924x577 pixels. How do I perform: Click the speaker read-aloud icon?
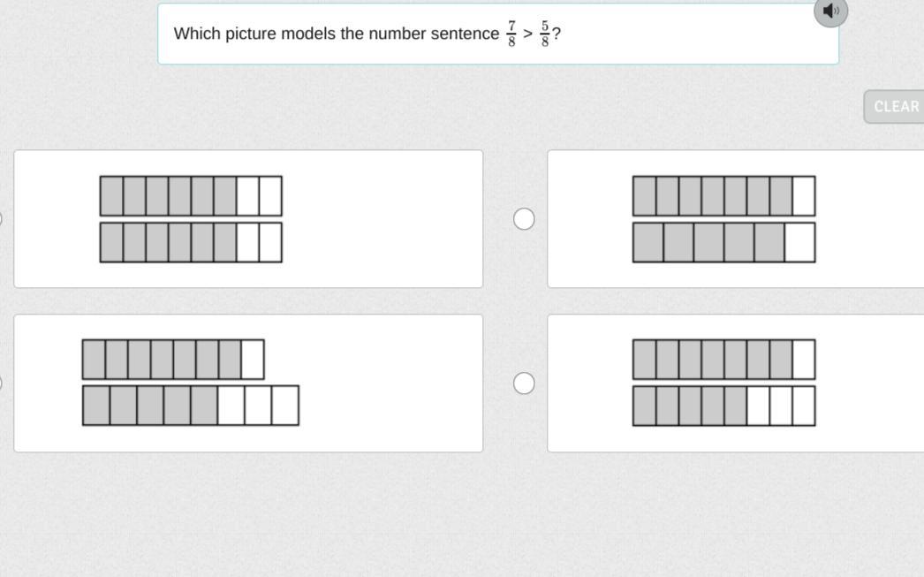830,11
